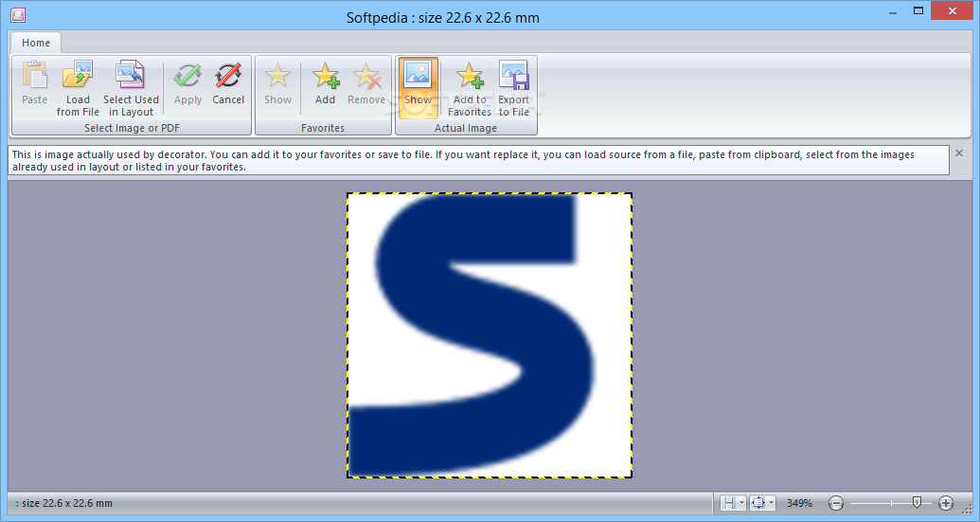Click status text size 22.6 x 22.6 mm
This screenshot has width=980, height=522.
tap(64, 503)
